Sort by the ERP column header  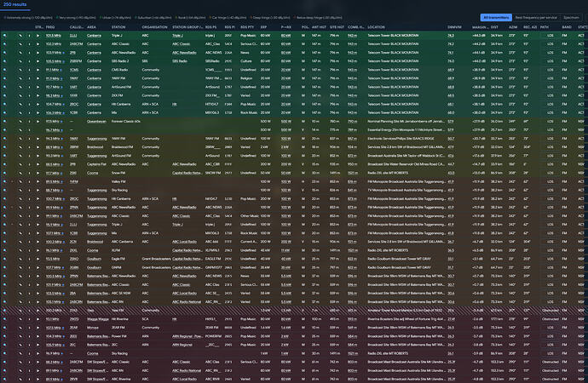[263, 27]
